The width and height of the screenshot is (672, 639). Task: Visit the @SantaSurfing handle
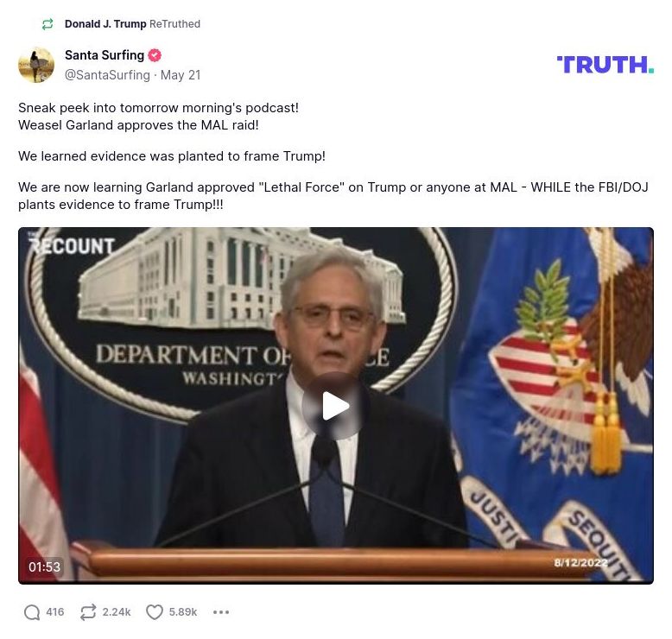[x=107, y=75]
